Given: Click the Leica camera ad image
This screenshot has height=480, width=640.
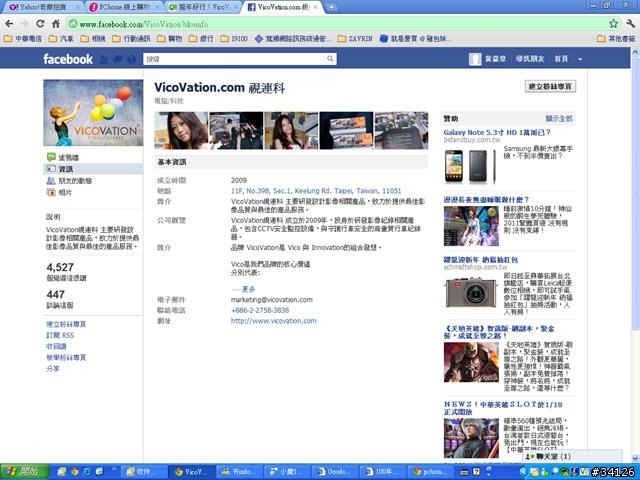Looking at the screenshot, I should (x=471, y=292).
